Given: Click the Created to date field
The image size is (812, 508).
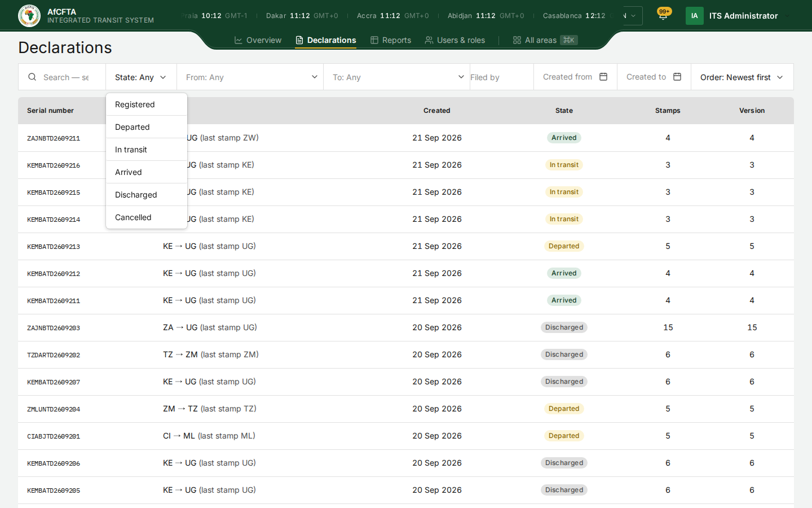Looking at the screenshot, I should (654, 77).
